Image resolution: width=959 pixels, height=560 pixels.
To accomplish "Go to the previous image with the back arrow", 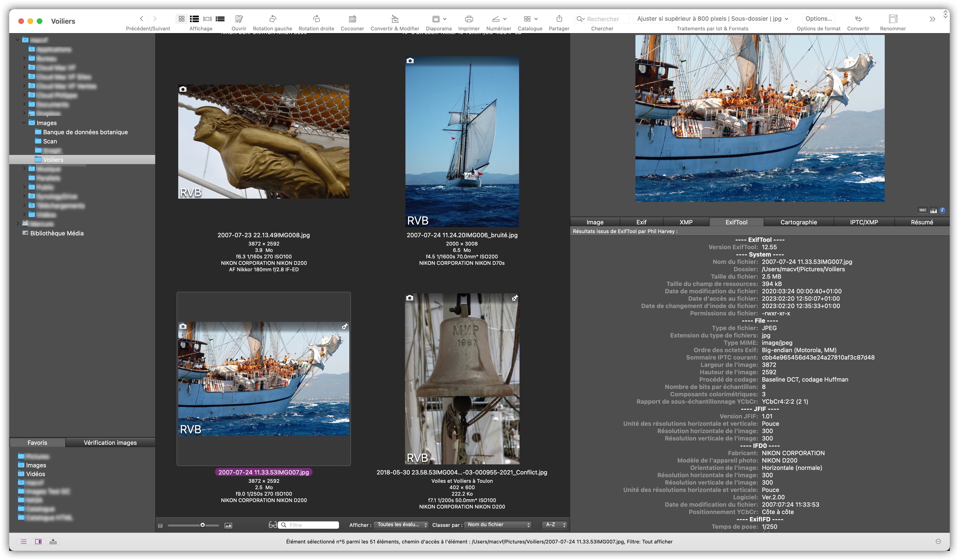I will coord(142,19).
